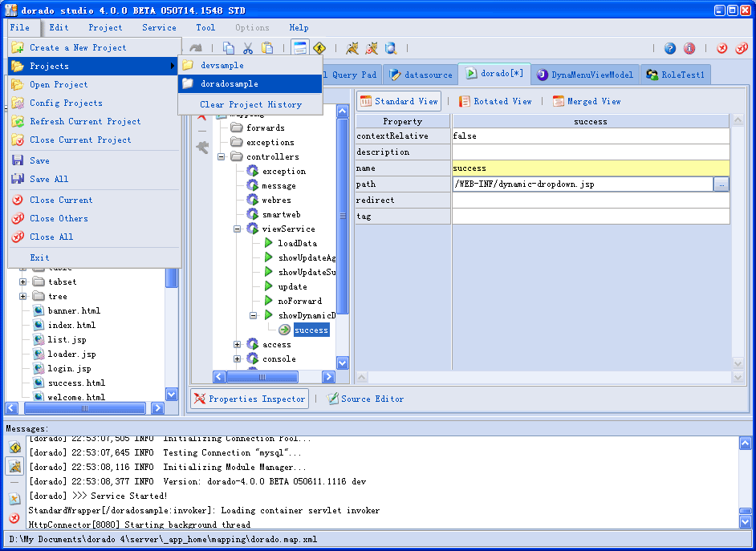Click the mapping tree vertical scrollbar thumb
This screenshot has height=551, width=756.
(343, 216)
